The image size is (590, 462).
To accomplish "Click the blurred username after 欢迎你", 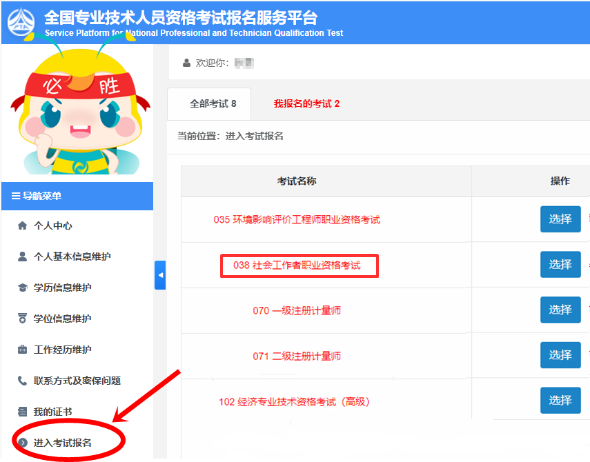I will (x=244, y=63).
